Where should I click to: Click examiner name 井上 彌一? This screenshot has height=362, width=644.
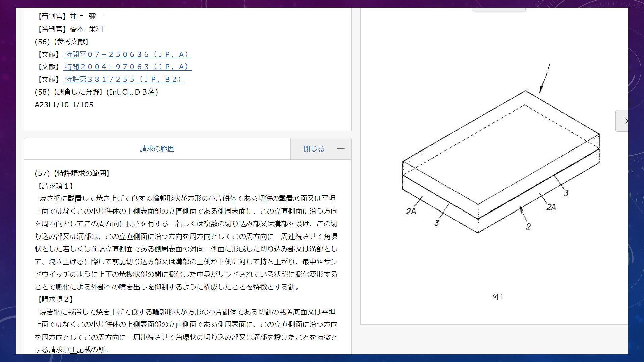tap(86, 16)
